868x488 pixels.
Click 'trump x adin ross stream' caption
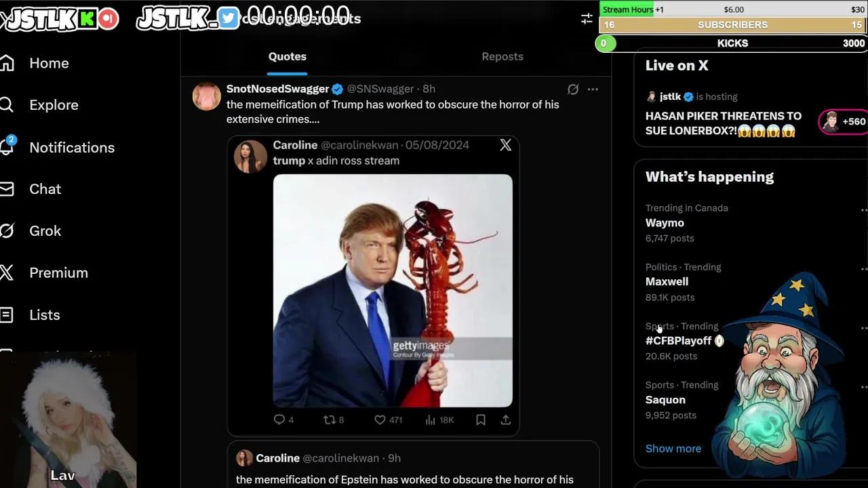click(336, 161)
